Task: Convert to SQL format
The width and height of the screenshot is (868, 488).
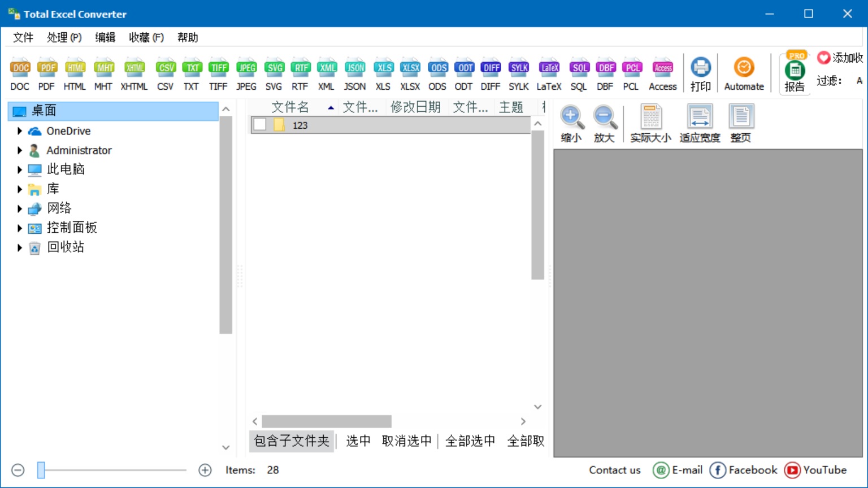Action: point(579,74)
